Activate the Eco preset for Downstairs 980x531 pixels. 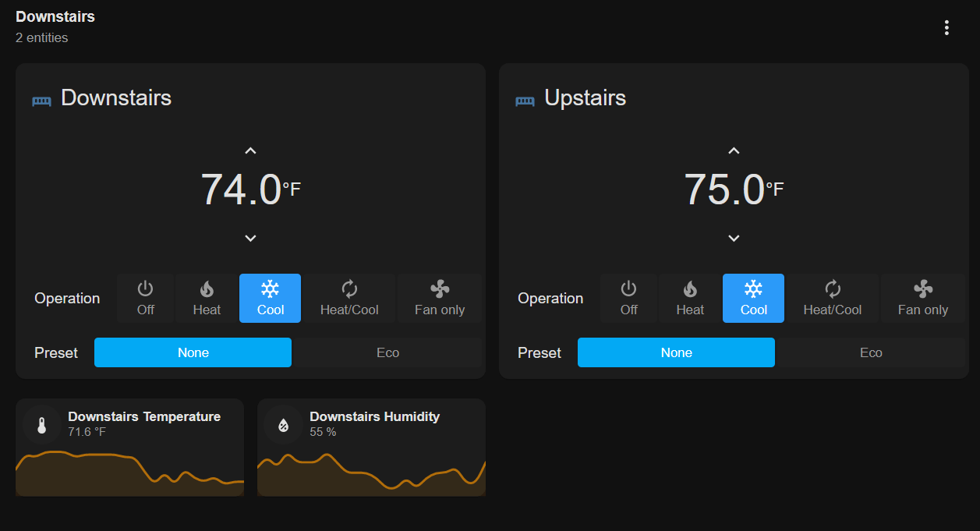387,352
